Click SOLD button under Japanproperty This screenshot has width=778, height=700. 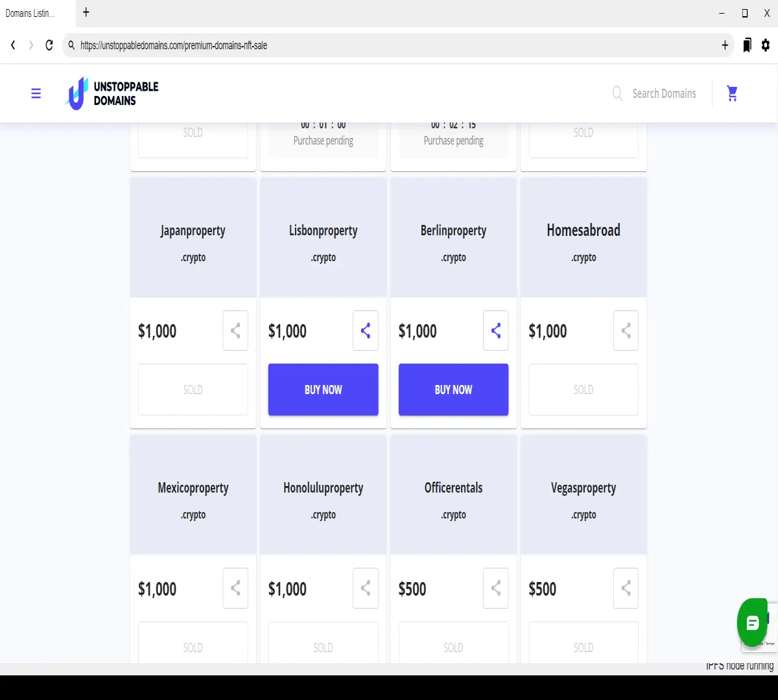(x=193, y=390)
